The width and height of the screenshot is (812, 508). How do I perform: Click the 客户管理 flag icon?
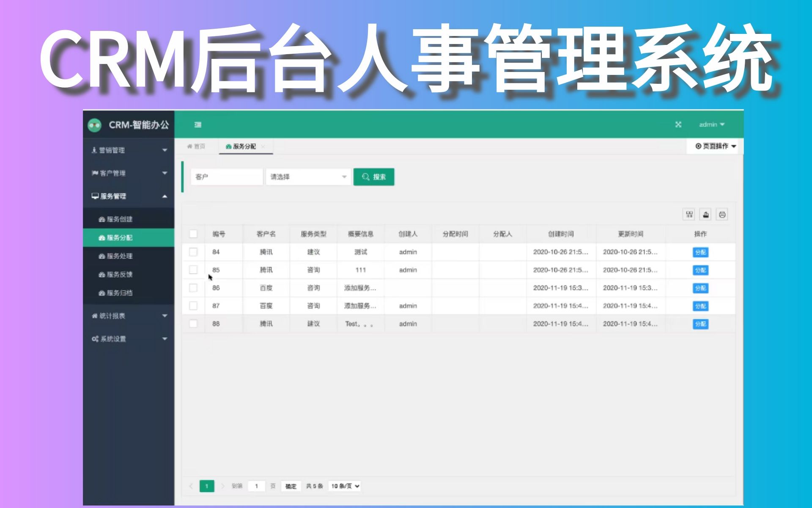point(95,173)
